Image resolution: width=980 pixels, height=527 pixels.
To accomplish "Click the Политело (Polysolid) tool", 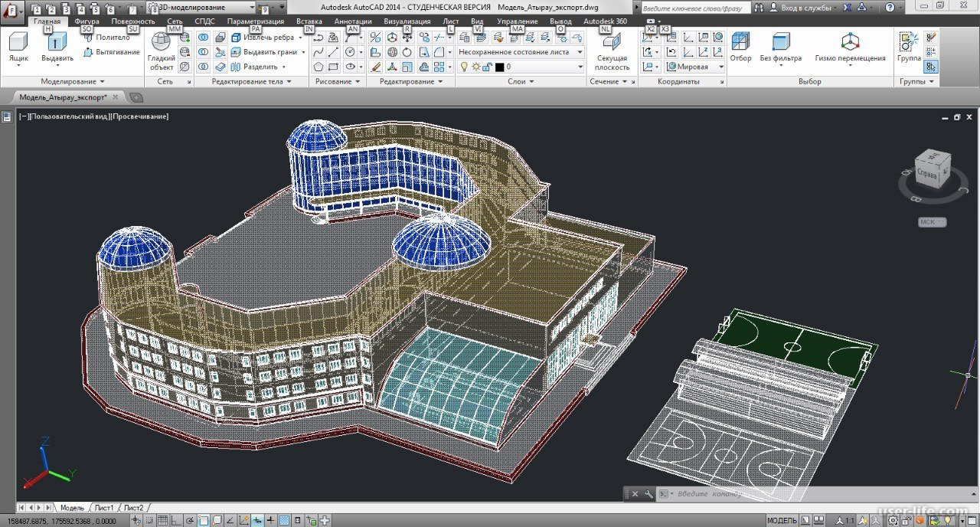I will tap(106, 38).
